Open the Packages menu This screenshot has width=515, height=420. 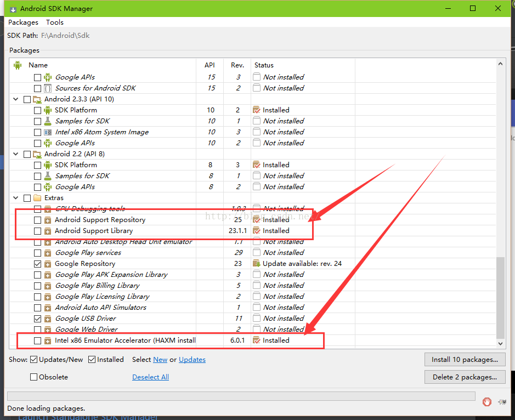pos(23,22)
